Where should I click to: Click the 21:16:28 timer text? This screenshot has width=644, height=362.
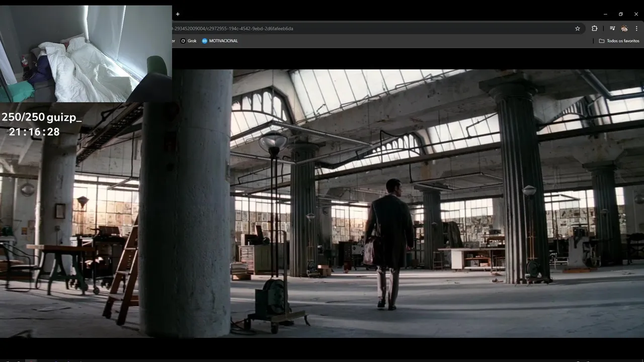pos(34,132)
